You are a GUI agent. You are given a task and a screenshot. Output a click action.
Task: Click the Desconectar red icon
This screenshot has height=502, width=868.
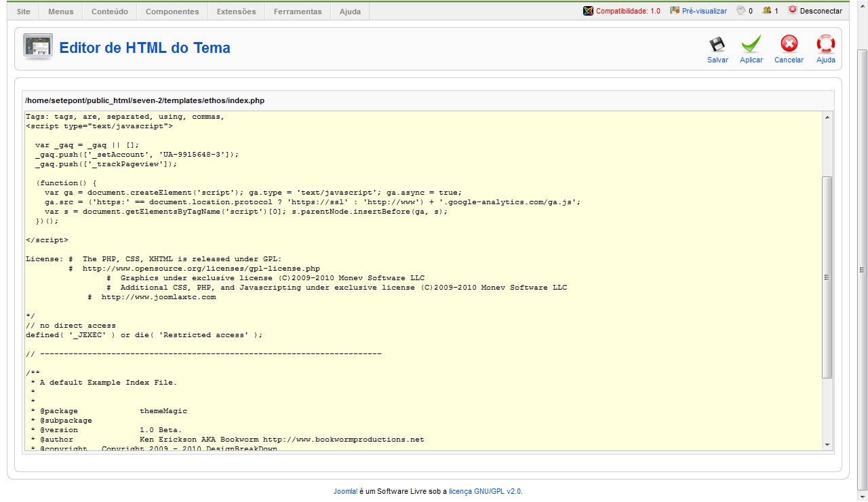tap(793, 10)
